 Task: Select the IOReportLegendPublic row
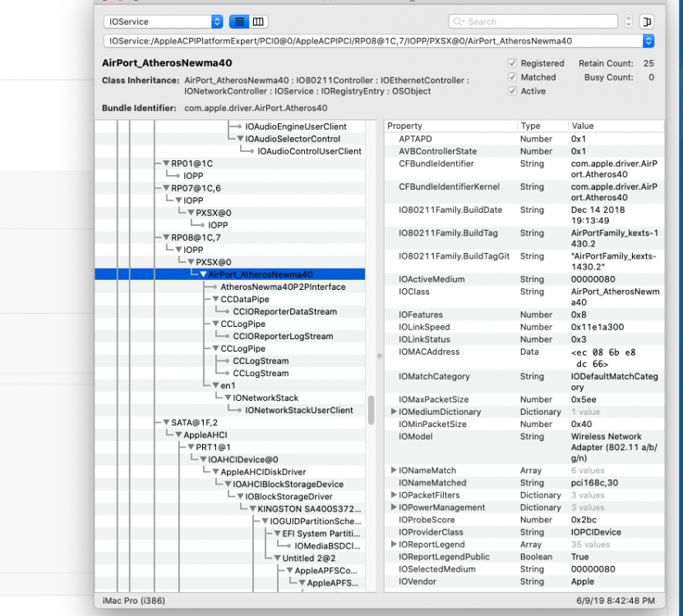tap(524, 557)
